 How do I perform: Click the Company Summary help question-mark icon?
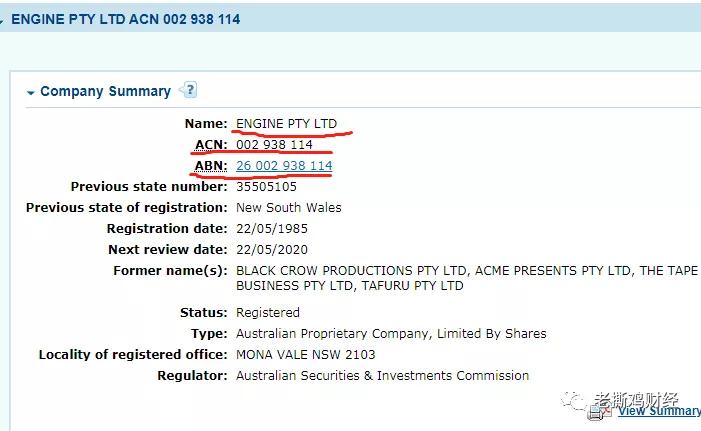point(188,90)
